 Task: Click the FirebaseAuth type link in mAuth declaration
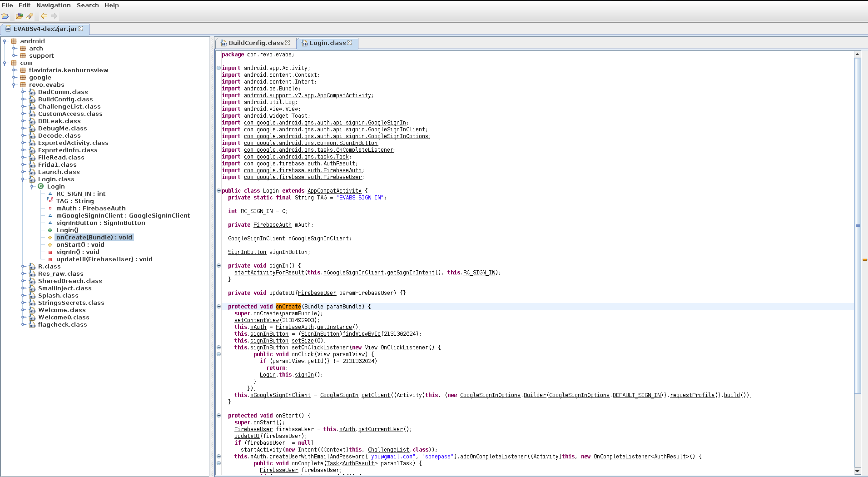tap(272, 224)
